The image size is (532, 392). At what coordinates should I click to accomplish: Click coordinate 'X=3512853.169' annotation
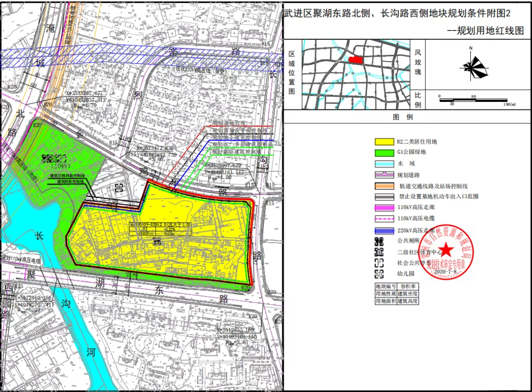(x=235, y=329)
